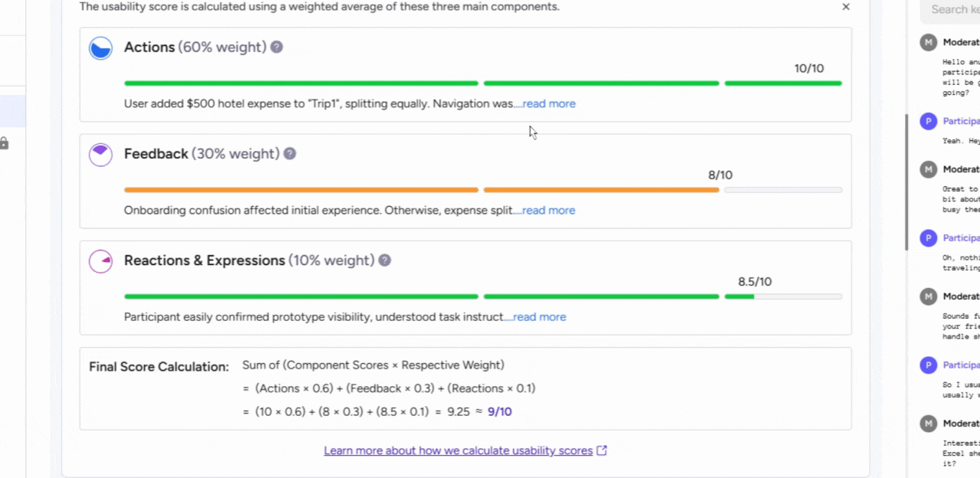Click the external link icon after usability scores link
This screenshot has height=478, width=980.
click(602, 450)
